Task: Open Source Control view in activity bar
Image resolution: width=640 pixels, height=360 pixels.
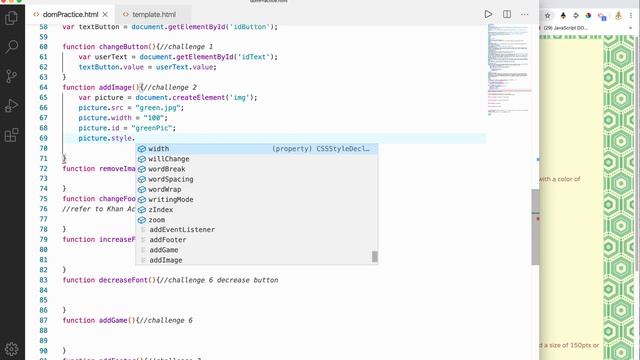Action: coord(11,76)
